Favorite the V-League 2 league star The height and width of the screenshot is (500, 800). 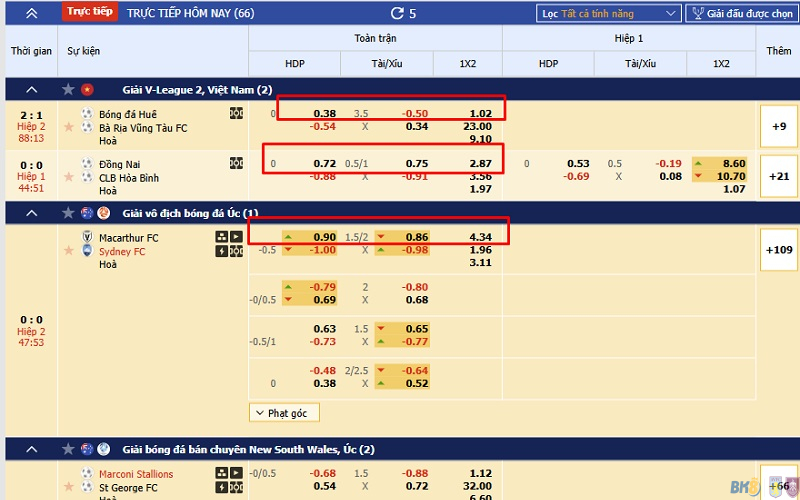tap(68, 89)
